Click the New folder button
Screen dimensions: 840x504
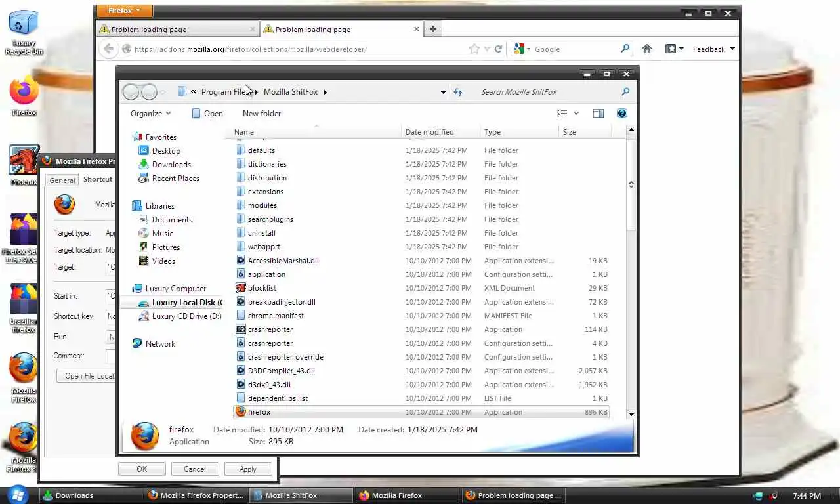(x=262, y=114)
